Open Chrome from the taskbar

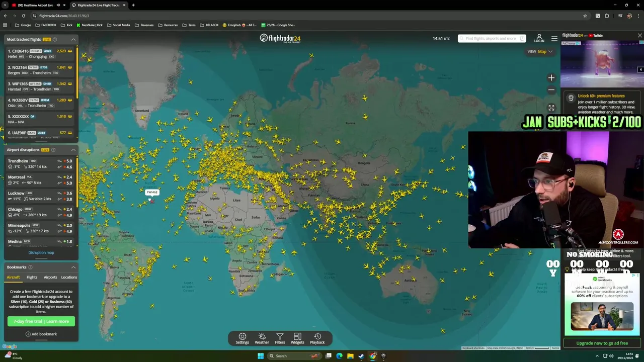[x=372, y=356]
